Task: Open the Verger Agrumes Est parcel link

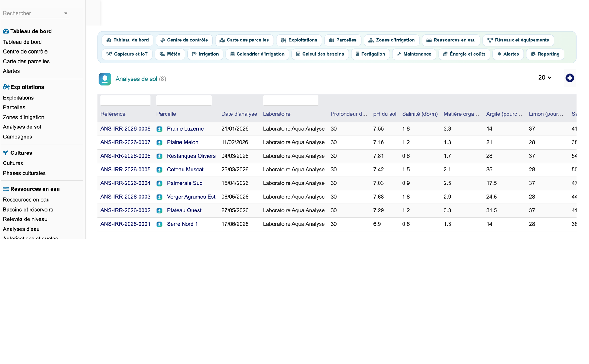Action: tap(191, 197)
